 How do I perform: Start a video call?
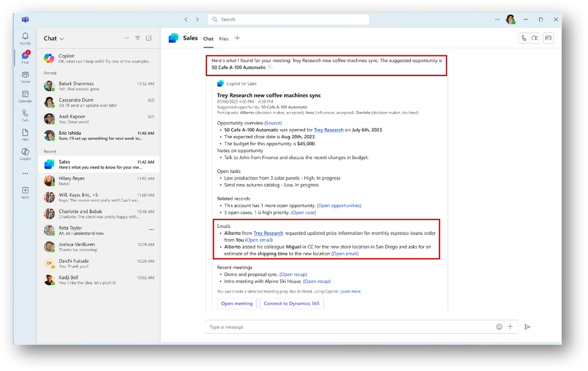coord(535,38)
